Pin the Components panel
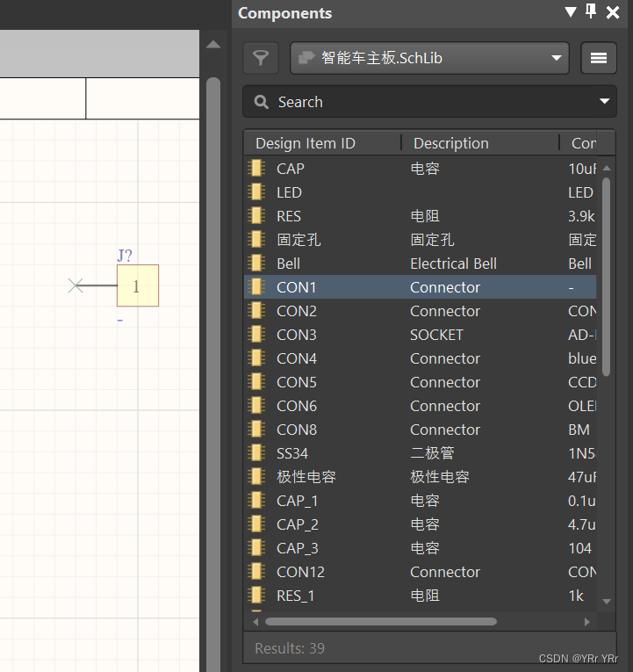The width and height of the screenshot is (633, 672). coord(591,11)
